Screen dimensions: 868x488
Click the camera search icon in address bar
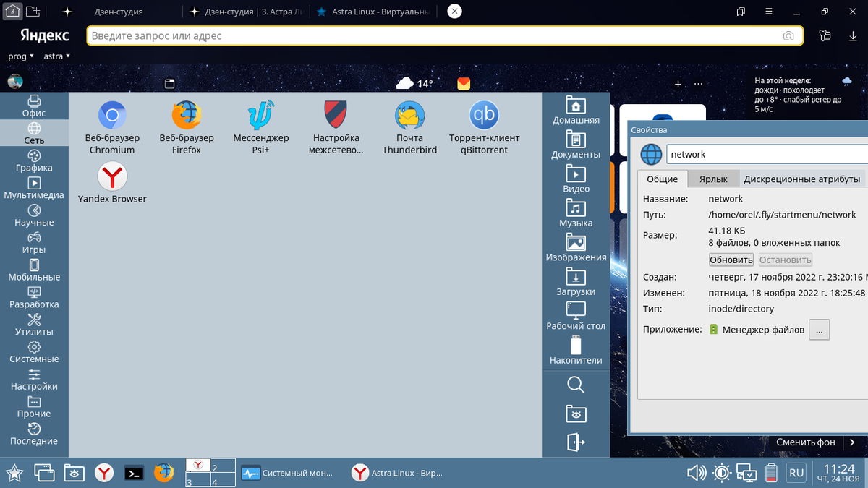tap(788, 35)
